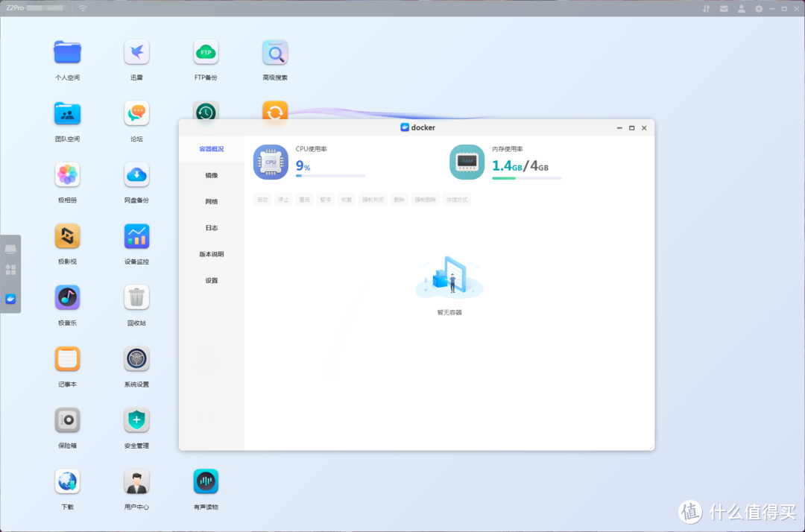Open 保险箱 safe box app

click(x=67, y=421)
